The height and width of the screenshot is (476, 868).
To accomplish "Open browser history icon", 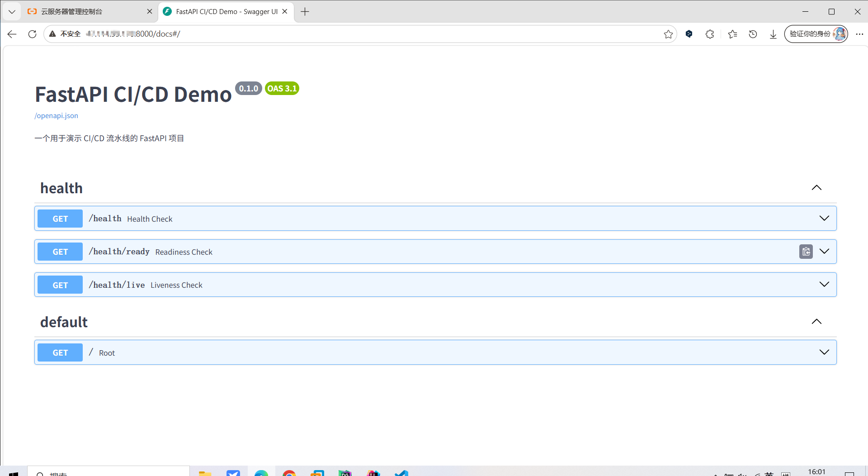I will pyautogui.click(x=753, y=34).
